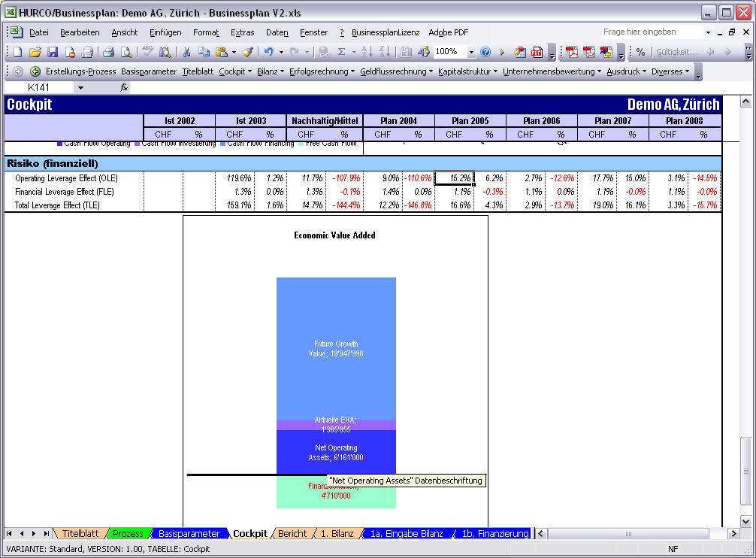Open the Bilanz dropdown menu
Screen dimensions: 756x558
[x=270, y=71]
